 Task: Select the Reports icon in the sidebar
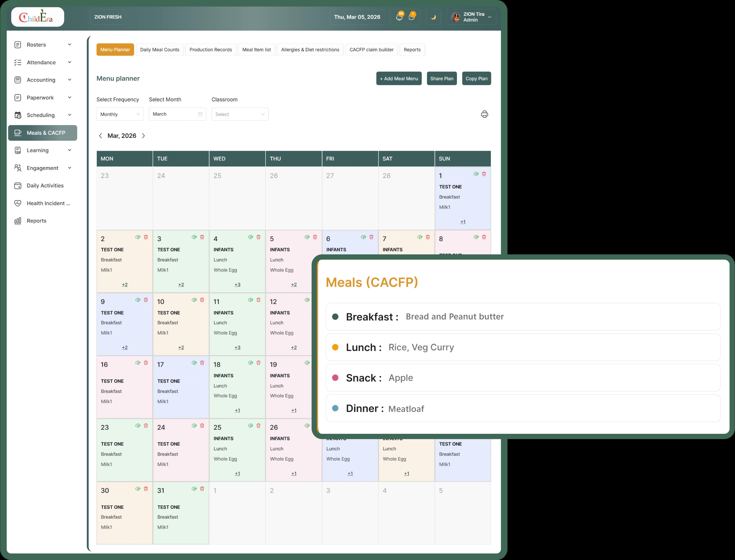(36, 220)
